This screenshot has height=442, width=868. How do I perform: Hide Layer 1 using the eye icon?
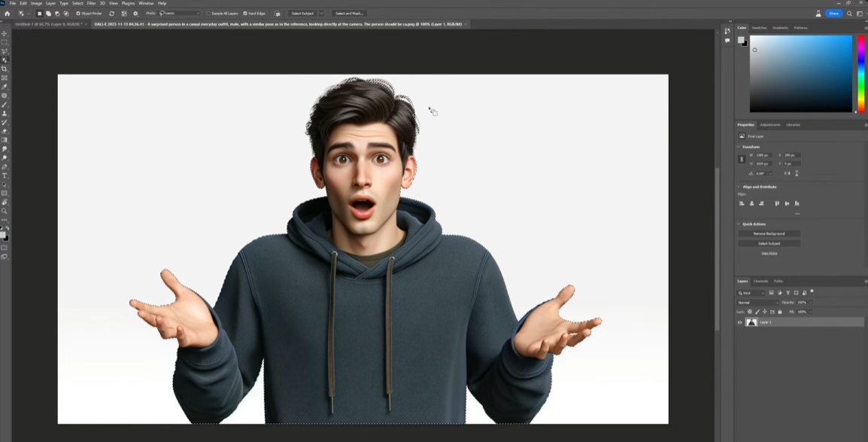point(739,322)
